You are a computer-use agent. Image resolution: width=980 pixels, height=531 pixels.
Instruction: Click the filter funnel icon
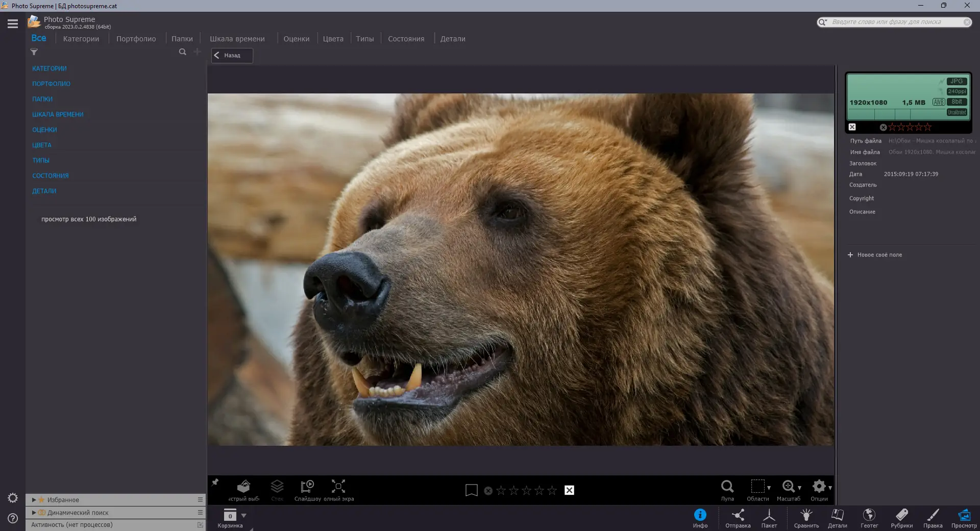[x=34, y=52]
